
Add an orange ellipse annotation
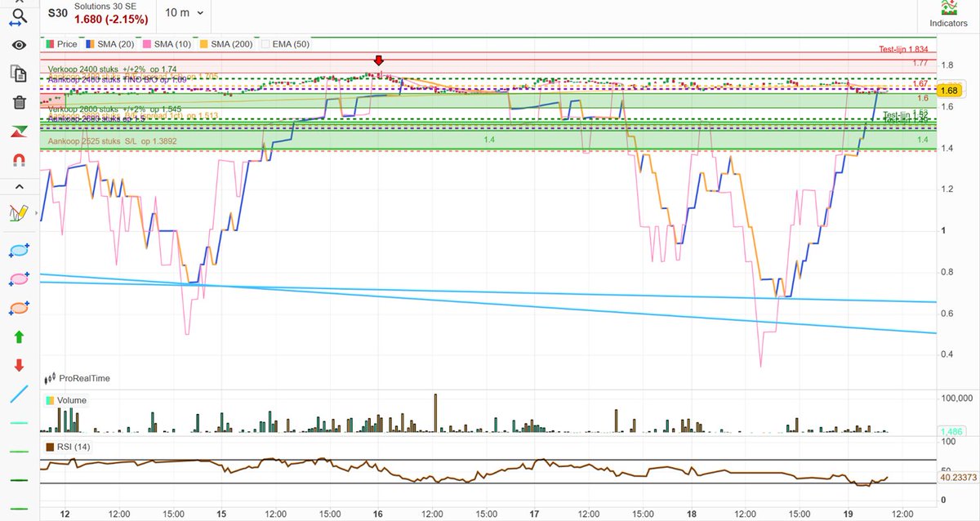click(x=20, y=308)
